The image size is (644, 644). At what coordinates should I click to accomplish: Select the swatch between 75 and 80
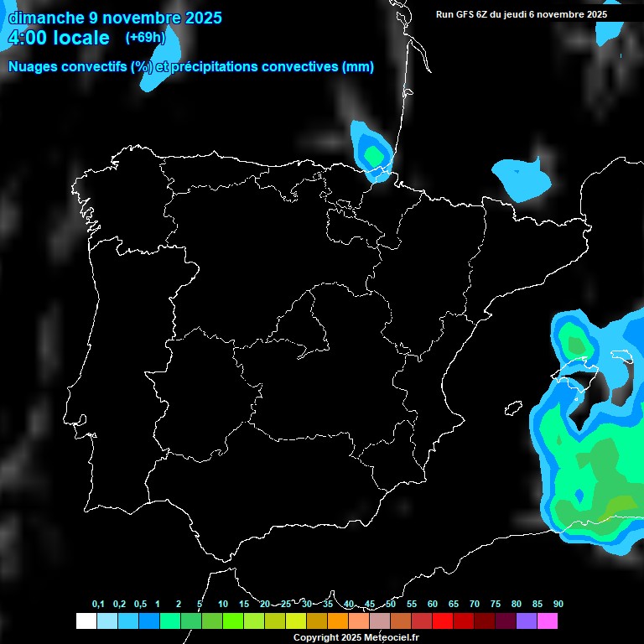[506, 621]
